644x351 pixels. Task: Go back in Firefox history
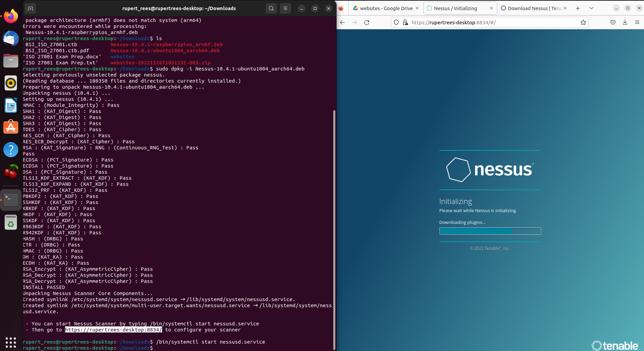coord(342,23)
